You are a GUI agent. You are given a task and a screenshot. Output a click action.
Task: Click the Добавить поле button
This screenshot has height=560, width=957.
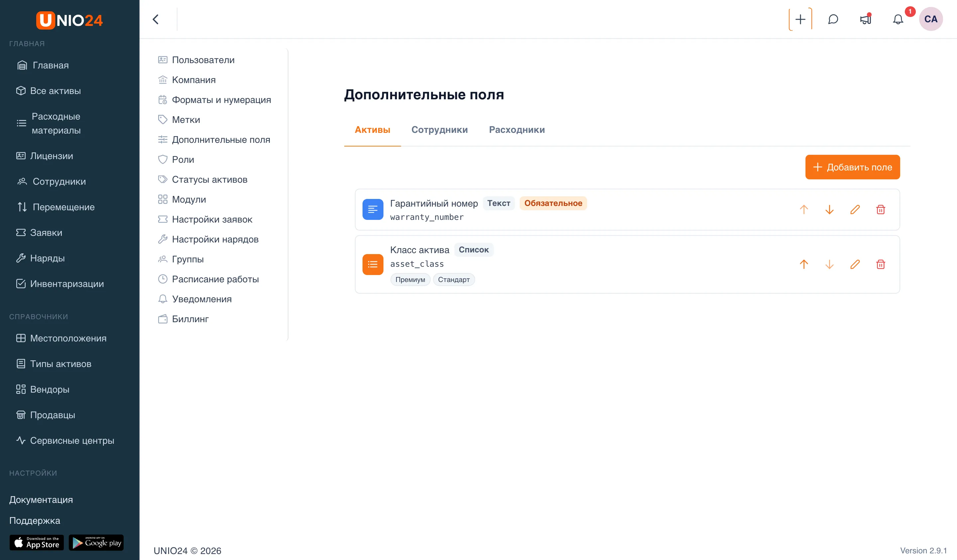pyautogui.click(x=852, y=167)
